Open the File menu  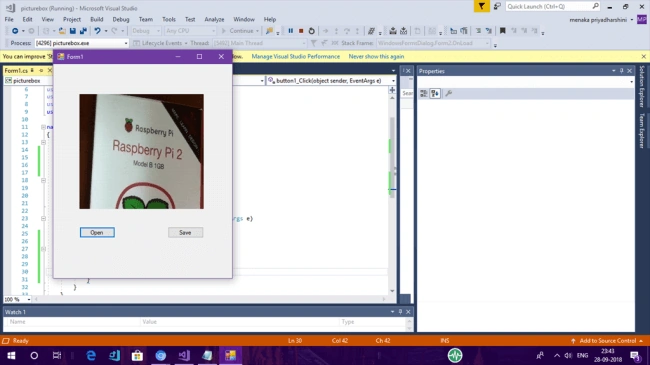click(9, 19)
